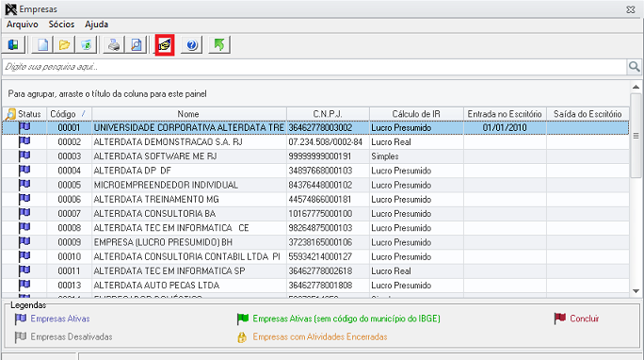Sort by the Código column header

coord(68,114)
